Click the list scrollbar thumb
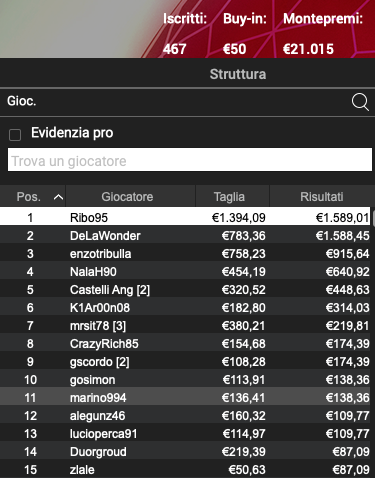 coord(373,218)
